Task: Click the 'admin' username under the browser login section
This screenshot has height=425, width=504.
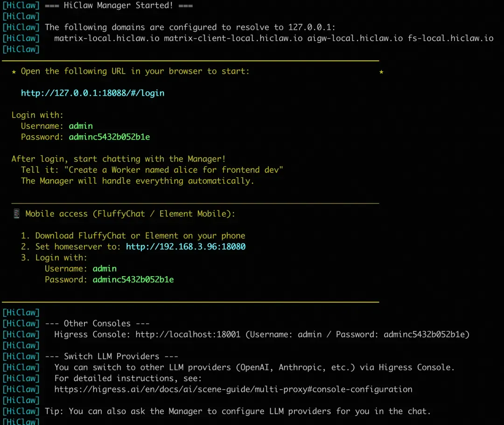Action: pyautogui.click(x=81, y=126)
